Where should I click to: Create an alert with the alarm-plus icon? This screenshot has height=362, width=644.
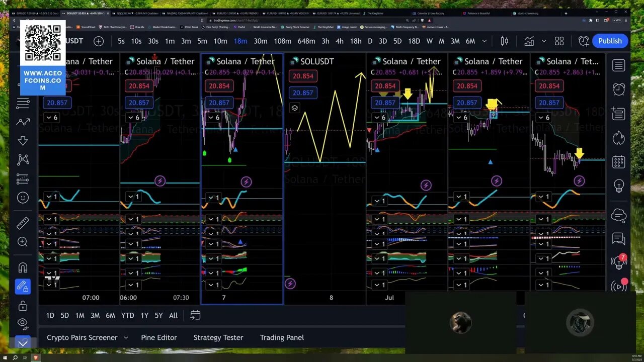(x=584, y=41)
